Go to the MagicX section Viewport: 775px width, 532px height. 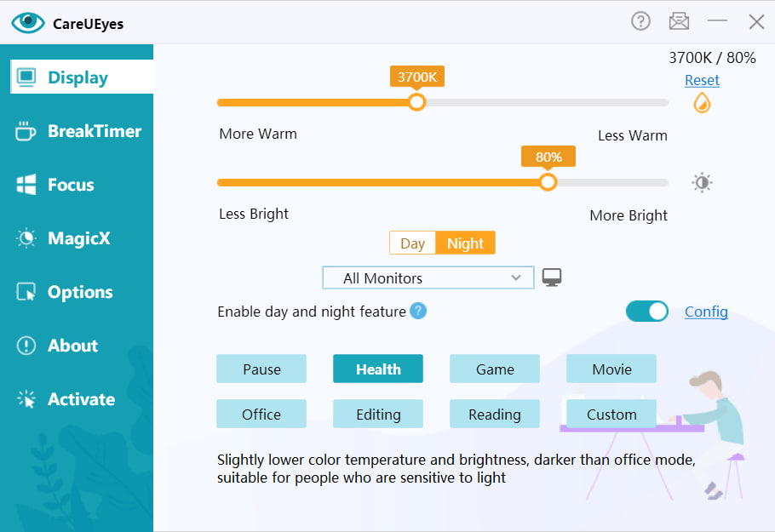click(63, 238)
